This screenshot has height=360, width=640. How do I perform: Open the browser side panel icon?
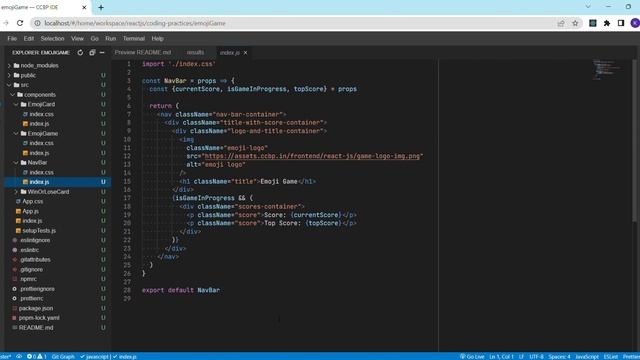[x=621, y=23]
